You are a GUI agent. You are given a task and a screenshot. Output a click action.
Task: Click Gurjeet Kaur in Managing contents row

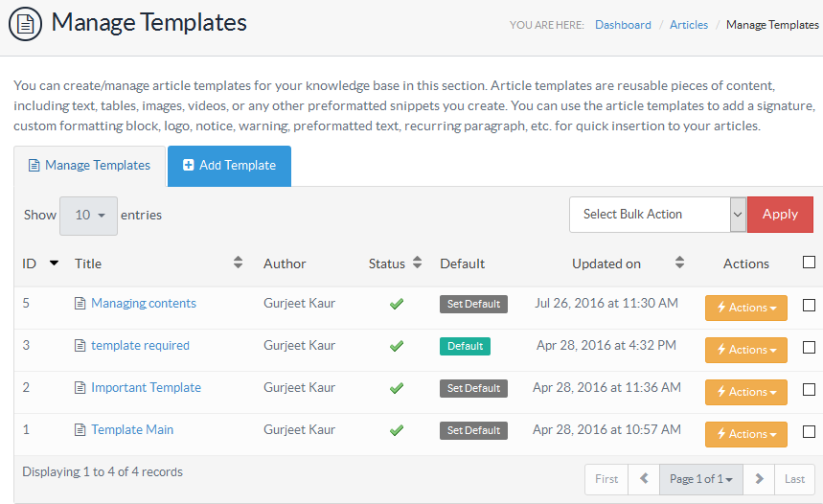click(x=299, y=303)
